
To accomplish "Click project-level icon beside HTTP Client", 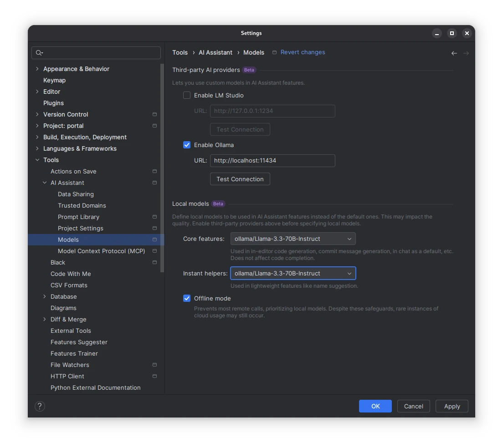I will 154,376.
